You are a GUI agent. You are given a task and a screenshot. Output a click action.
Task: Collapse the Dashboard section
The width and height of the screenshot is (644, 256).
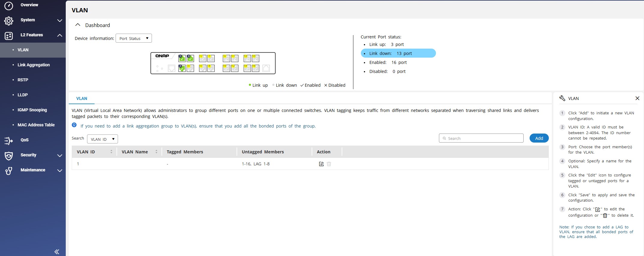point(78,25)
